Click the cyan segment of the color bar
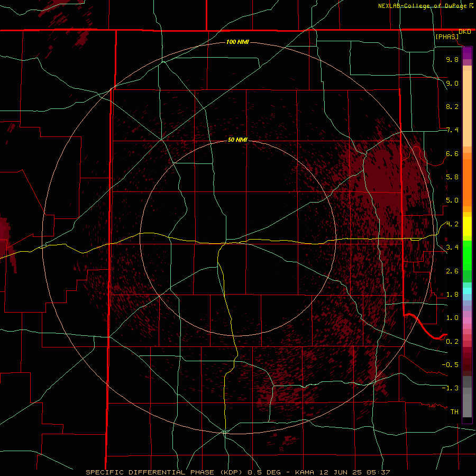This screenshot has height=476, width=476. [x=467, y=291]
